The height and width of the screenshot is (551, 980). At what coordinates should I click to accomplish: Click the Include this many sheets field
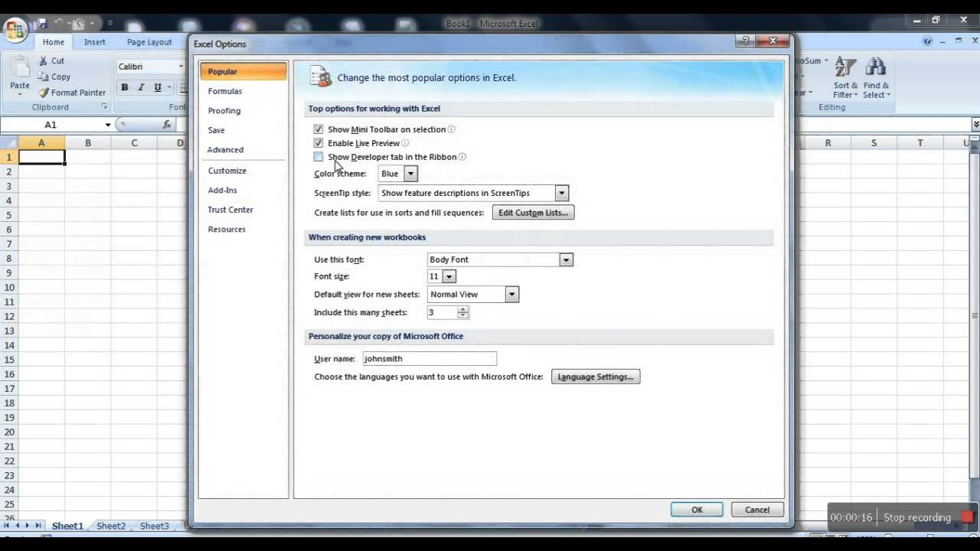(x=443, y=312)
